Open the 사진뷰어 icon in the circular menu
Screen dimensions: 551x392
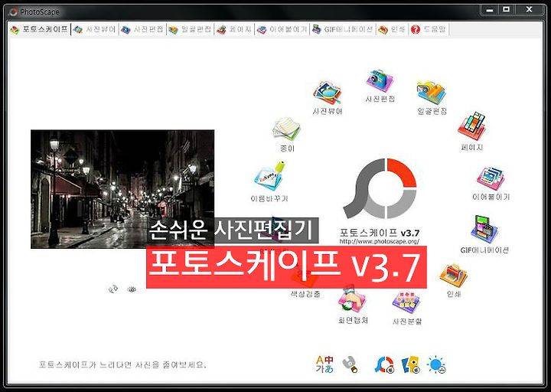tap(328, 93)
